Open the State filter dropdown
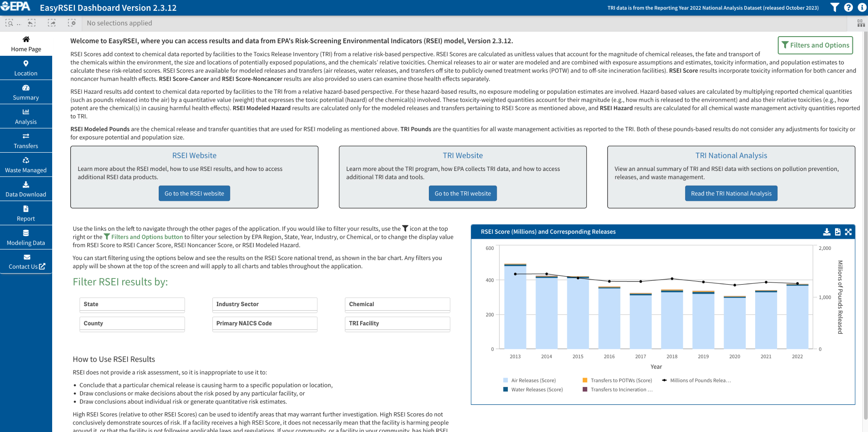Image resolution: width=868 pixels, height=432 pixels. 132,304
